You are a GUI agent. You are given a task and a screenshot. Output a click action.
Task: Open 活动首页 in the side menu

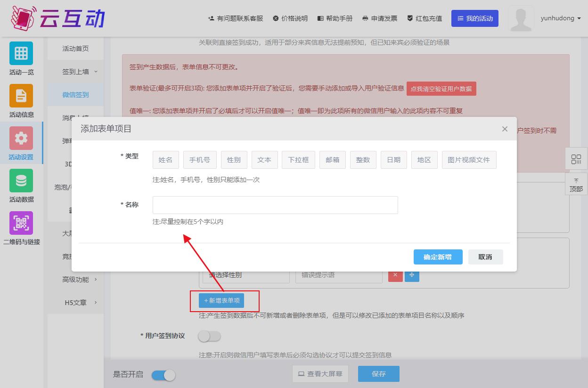75,49
